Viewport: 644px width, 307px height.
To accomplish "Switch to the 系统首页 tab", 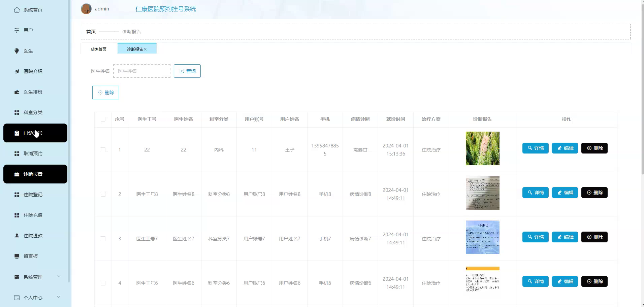I will pyautogui.click(x=98, y=49).
